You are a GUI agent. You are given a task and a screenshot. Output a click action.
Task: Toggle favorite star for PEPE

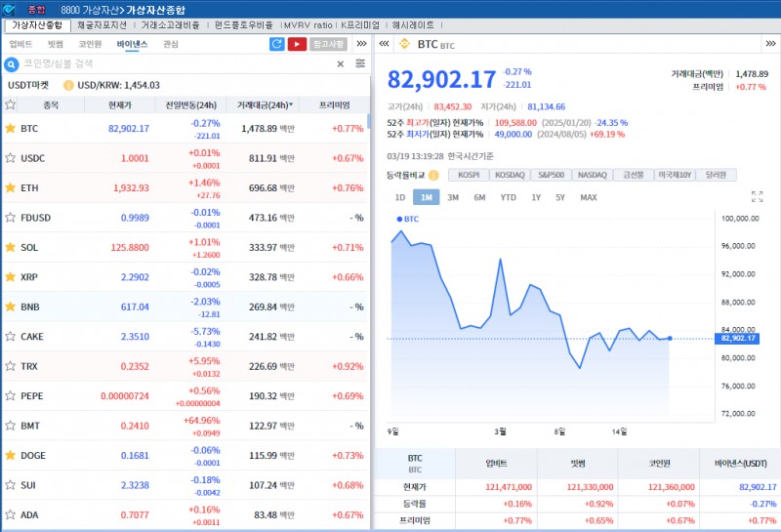point(10,396)
